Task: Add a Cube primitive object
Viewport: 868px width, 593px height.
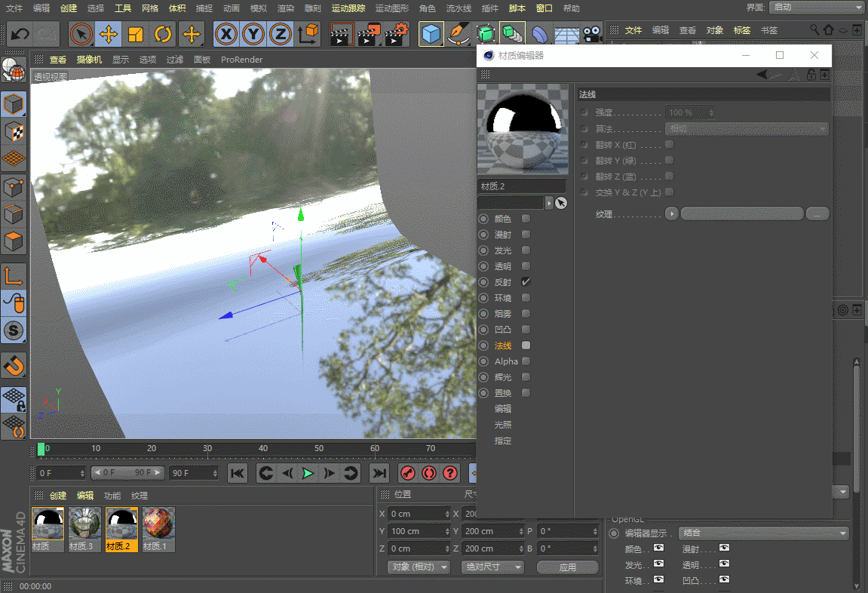Action: (x=431, y=35)
